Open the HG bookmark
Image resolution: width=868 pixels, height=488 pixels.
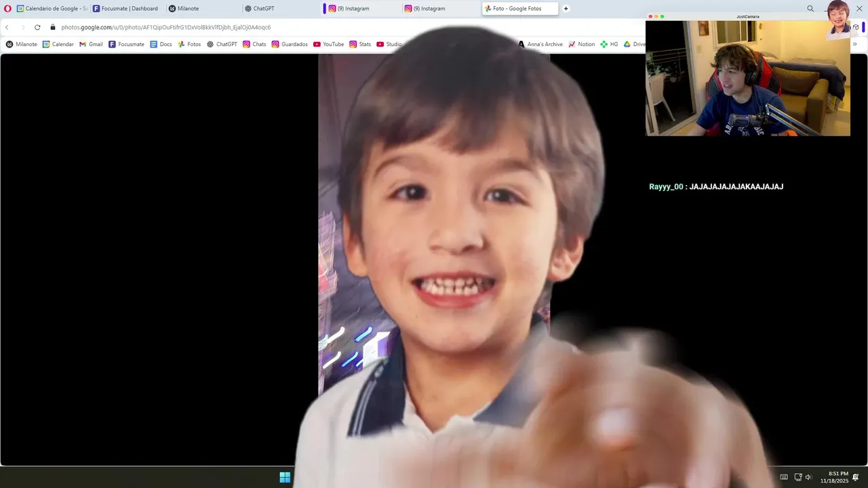(609, 44)
